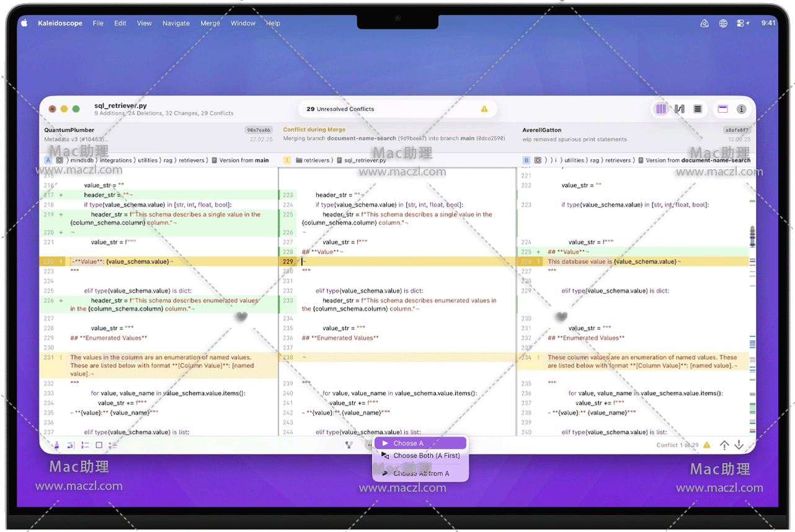Click the merge branch icon in bottom bar
The image size is (795, 532).
(349, 445)
